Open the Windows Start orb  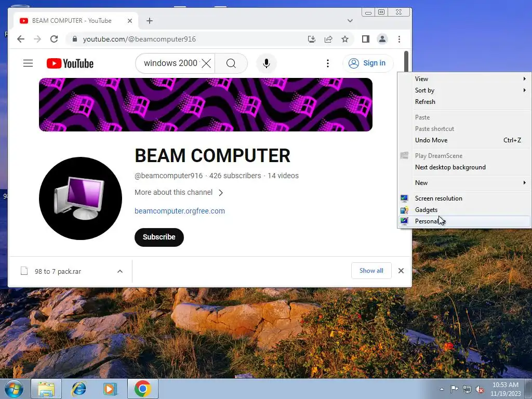click(14, 389)
